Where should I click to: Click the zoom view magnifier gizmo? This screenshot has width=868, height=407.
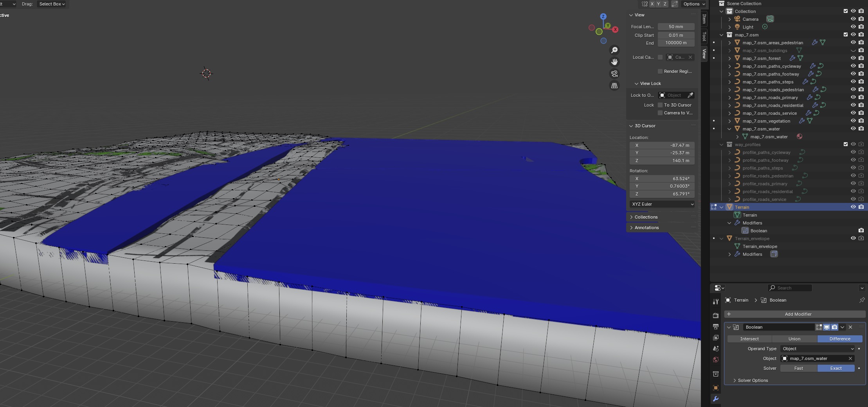[x=614, y=50]
